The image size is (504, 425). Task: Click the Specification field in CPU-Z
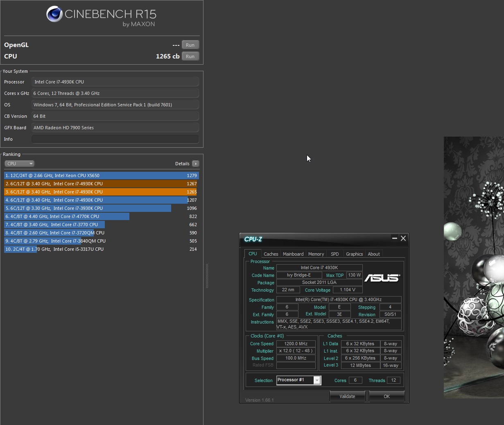pos(339,300)
